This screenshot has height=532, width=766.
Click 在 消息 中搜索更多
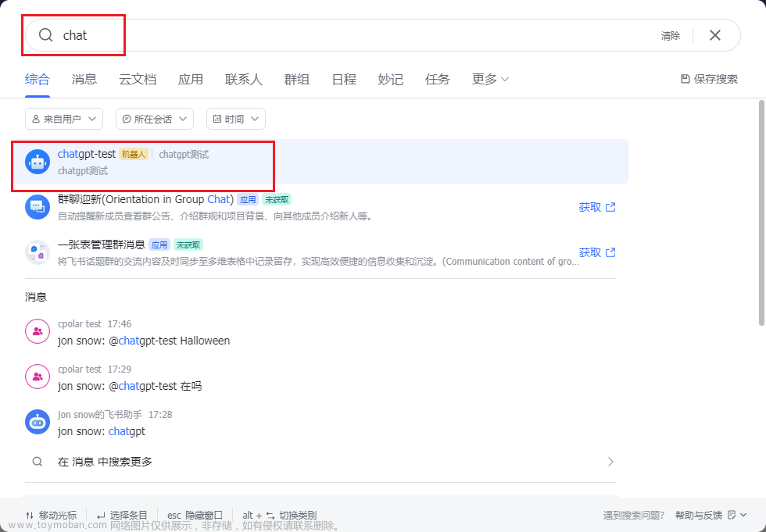click(x=320, y=461)
